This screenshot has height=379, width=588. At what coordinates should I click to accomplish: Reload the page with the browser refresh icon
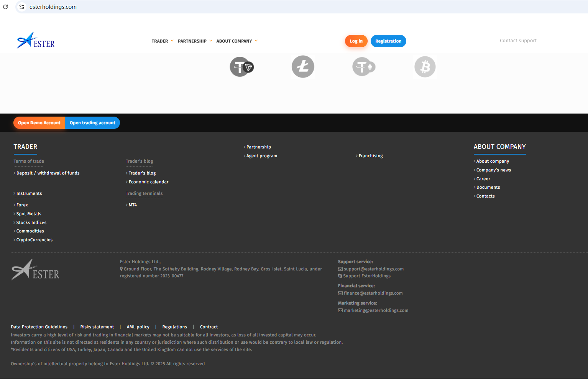click(x=5, y=7)
